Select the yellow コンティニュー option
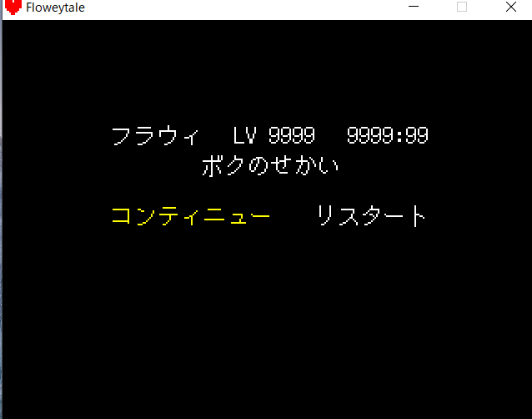The height and width of the screenshot is (419, 532). point(191,216)
